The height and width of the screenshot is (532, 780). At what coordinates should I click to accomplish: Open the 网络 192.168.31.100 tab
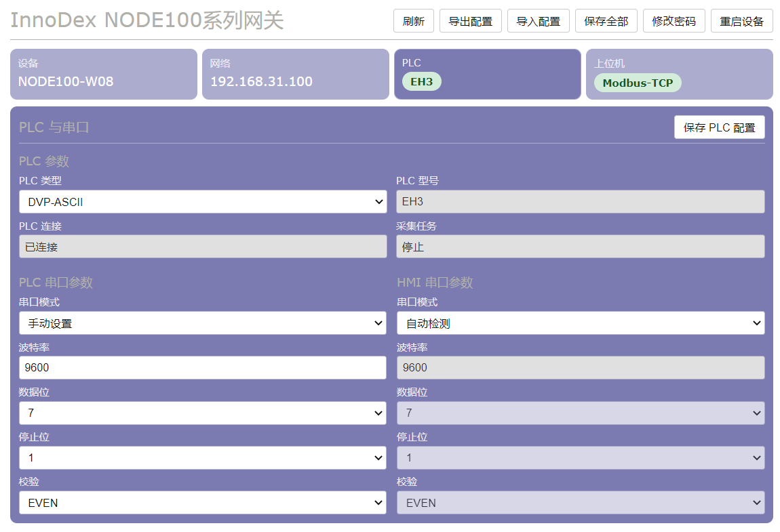tap(296, 74)
